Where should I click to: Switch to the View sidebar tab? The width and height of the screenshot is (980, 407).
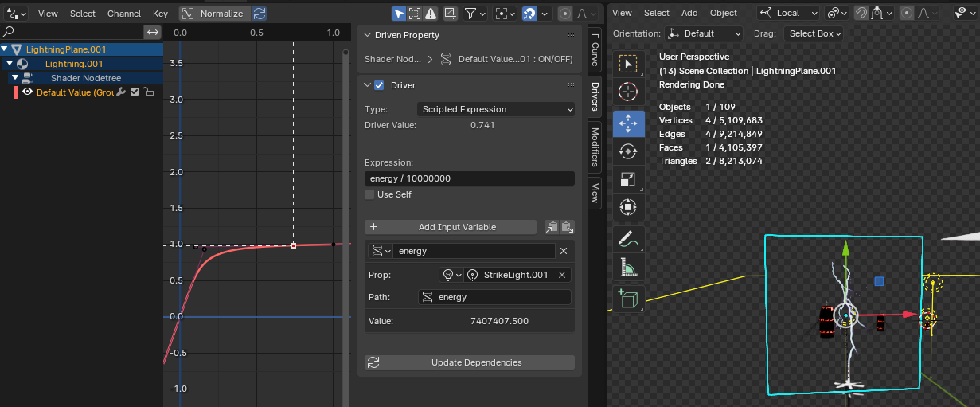(595, 192)
